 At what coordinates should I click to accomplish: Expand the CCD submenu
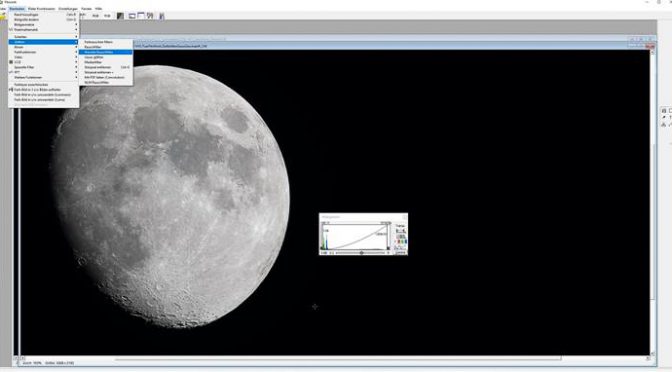point(43,62)
